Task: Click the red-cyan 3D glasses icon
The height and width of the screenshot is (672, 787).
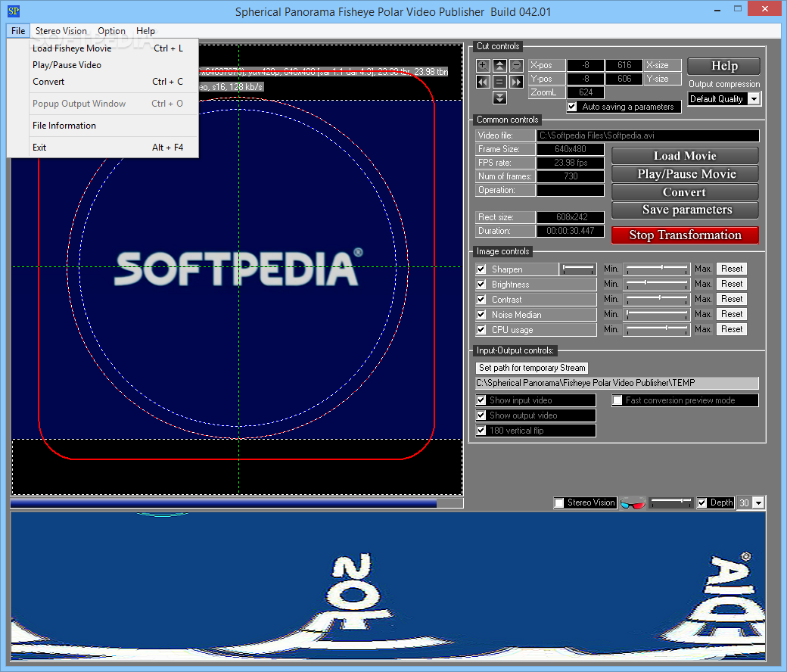Action: [x=633, y=503]
